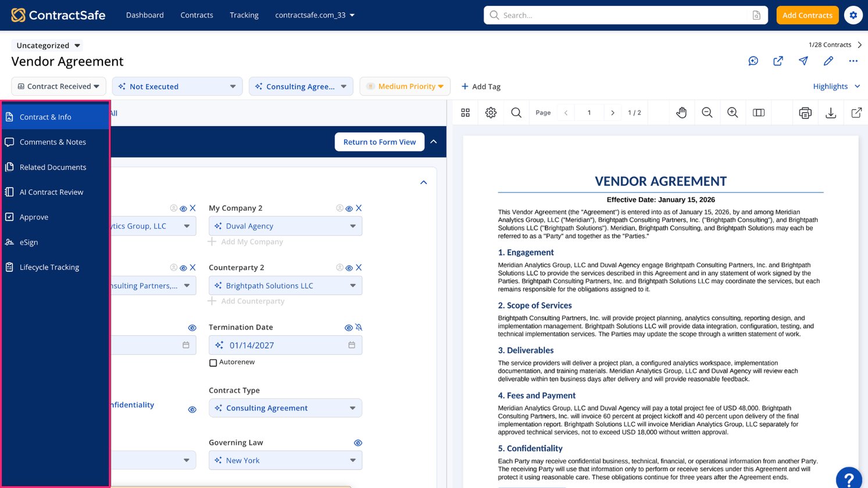The image size is (868, 488).
Task: Click the ContractSafe logo
Action: 58,15
